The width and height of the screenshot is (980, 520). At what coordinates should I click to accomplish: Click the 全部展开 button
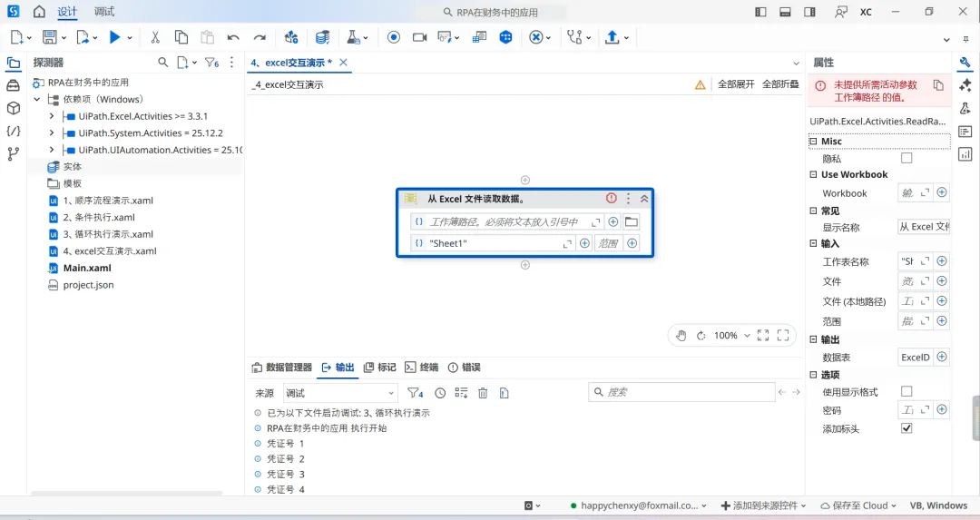[736, 84]
